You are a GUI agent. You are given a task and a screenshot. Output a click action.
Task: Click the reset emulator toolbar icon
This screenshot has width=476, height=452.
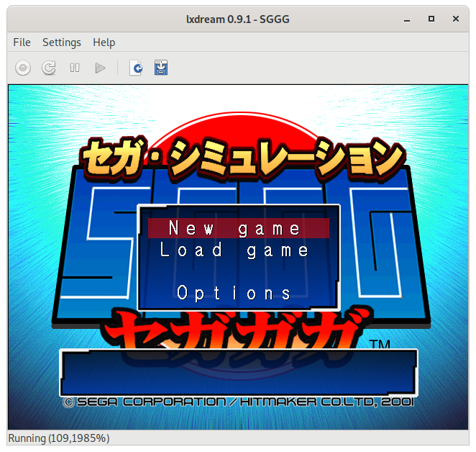pos(49,68)
